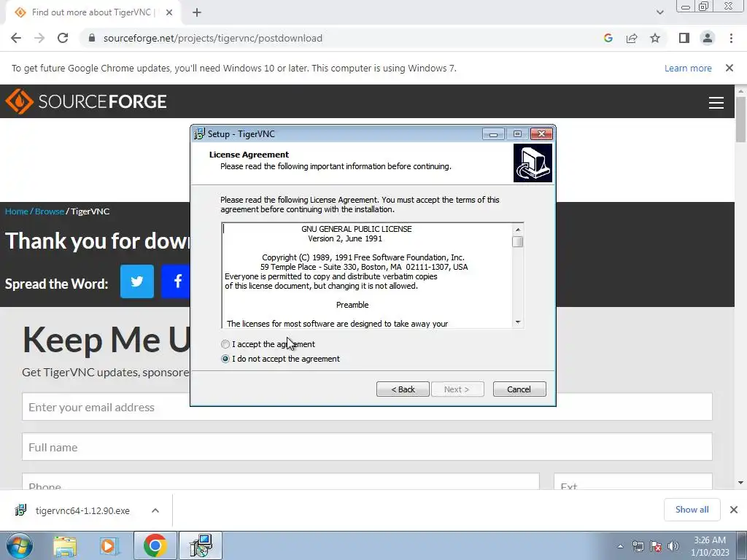Click the Chrome forward arrow
Image resolution: width=747 pixels, height=560 pixels.
click(39, 38)
